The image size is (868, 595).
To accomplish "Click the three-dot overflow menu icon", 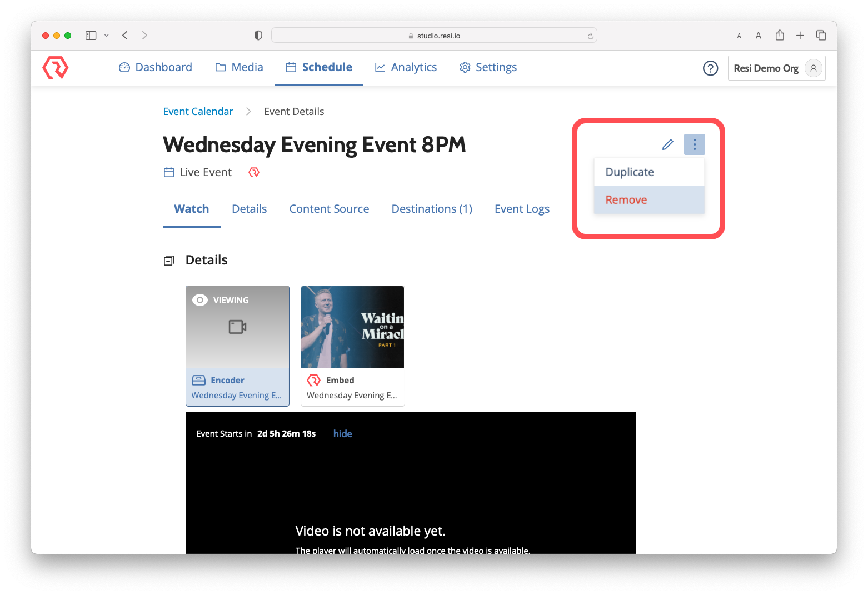I will (x=694, y=144).
